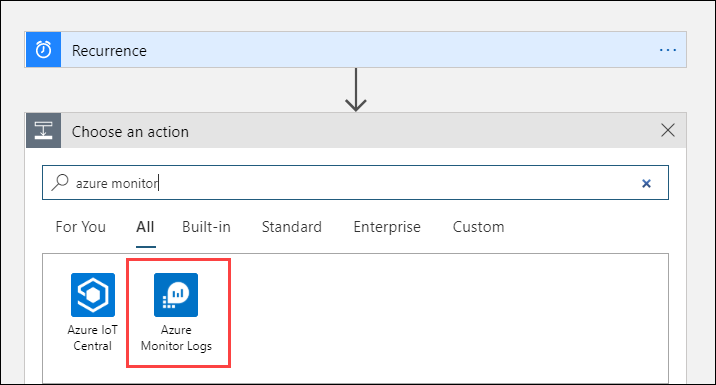Switch to the All tab
The width and height of the screenshot is (716, 385).
pyautogui.click(x=145, y=227)
